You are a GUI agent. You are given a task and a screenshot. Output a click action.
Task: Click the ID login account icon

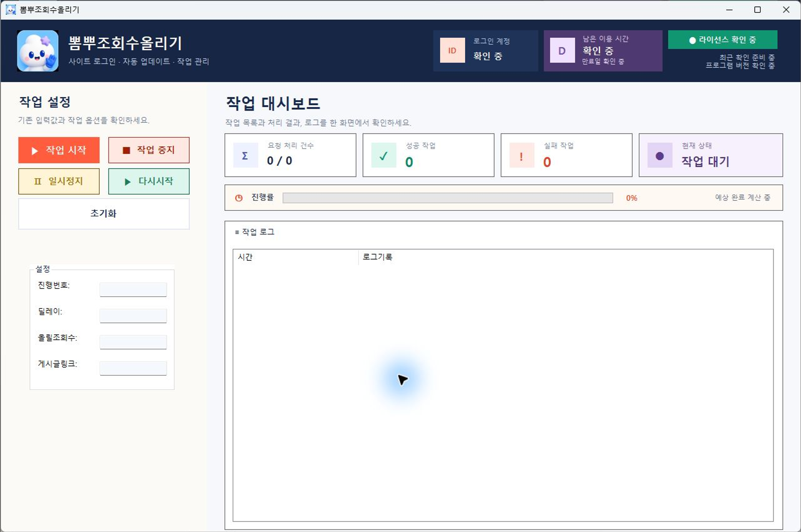[x=452, y=51]
